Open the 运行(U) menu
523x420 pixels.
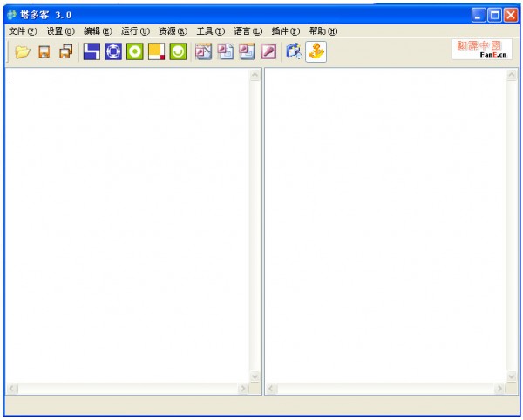click(x=135, y=31)
